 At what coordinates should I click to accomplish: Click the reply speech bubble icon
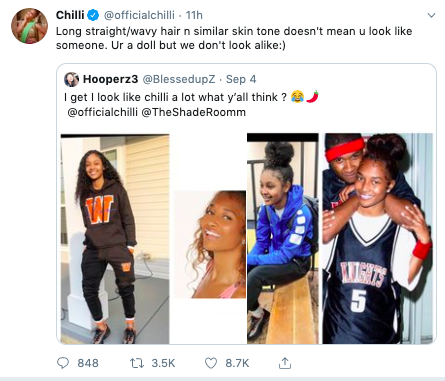[x=63, y=363]
